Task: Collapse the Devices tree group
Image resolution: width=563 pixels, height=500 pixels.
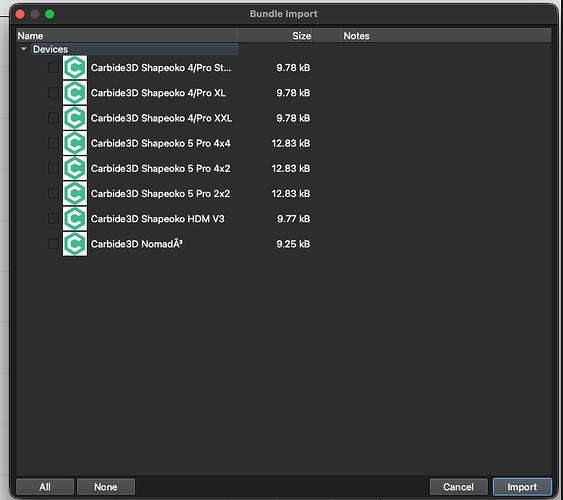Action: 24,49
